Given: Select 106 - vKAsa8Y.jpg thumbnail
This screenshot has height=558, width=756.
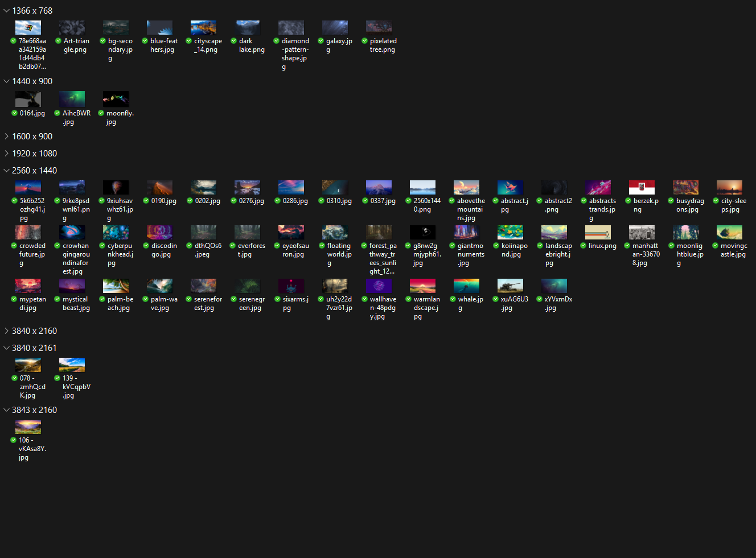Looking at the screenshot, I should tap(28, 427).
